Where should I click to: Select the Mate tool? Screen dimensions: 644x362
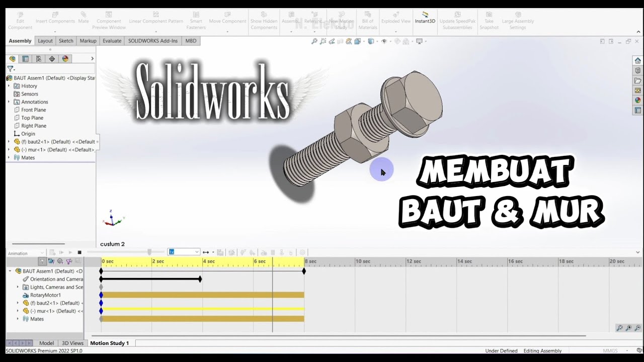point(84,18)
